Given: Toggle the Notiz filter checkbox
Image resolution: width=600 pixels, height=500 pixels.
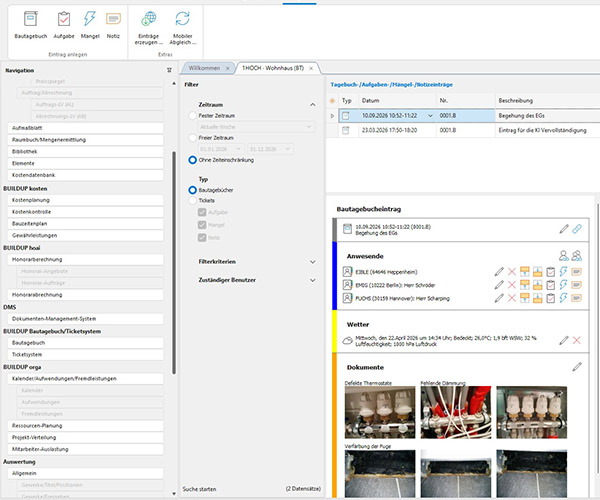Looking at the screenshot, I should [x=202, y=238].
